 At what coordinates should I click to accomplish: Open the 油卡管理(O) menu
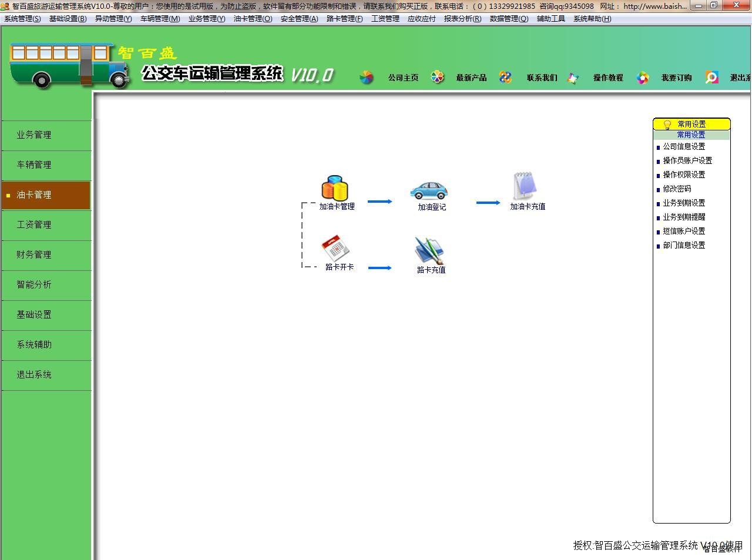(253, 19)
